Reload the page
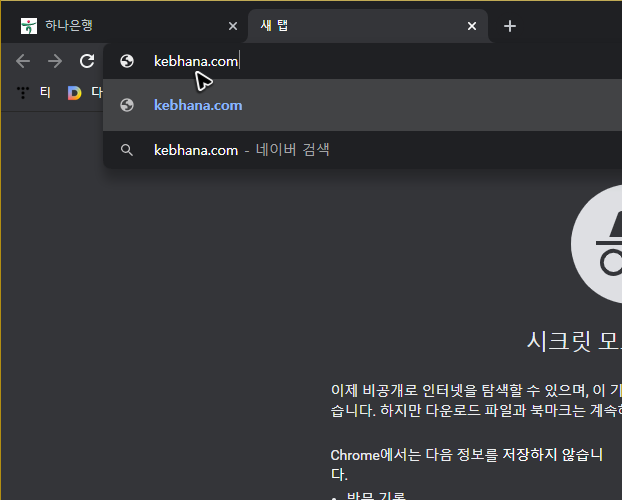Viewport: 622px width, 500px height. click(87, 61)
